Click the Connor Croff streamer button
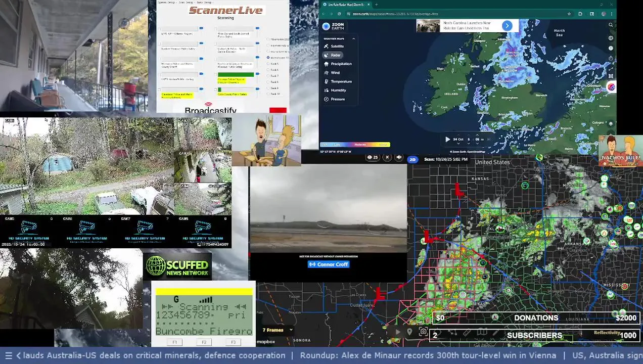This screenshot has height=364, width=643. (329, 264)
